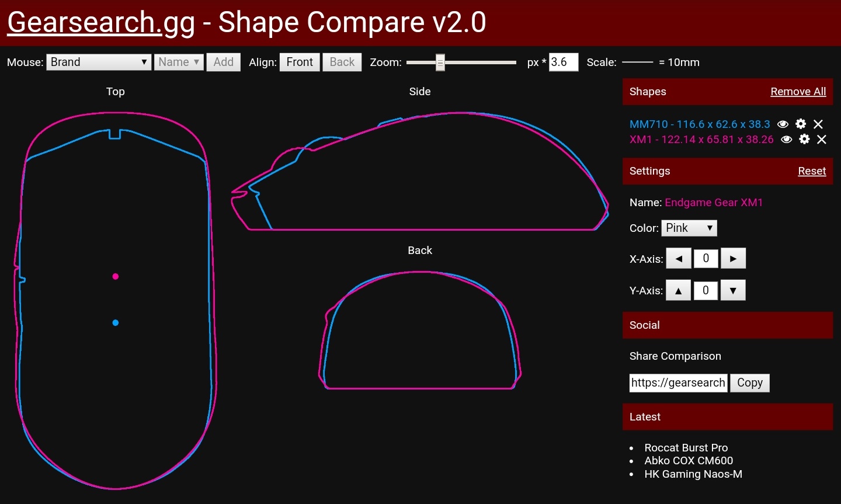Screen dimensions: 841x504
Task: Open settings for the MM710 shape
Action: 801,124
